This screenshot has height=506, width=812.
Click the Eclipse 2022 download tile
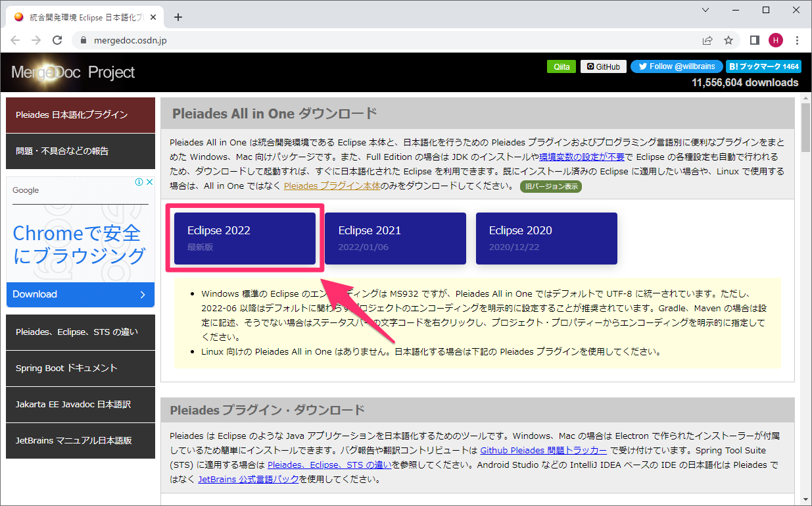[245, 238]
